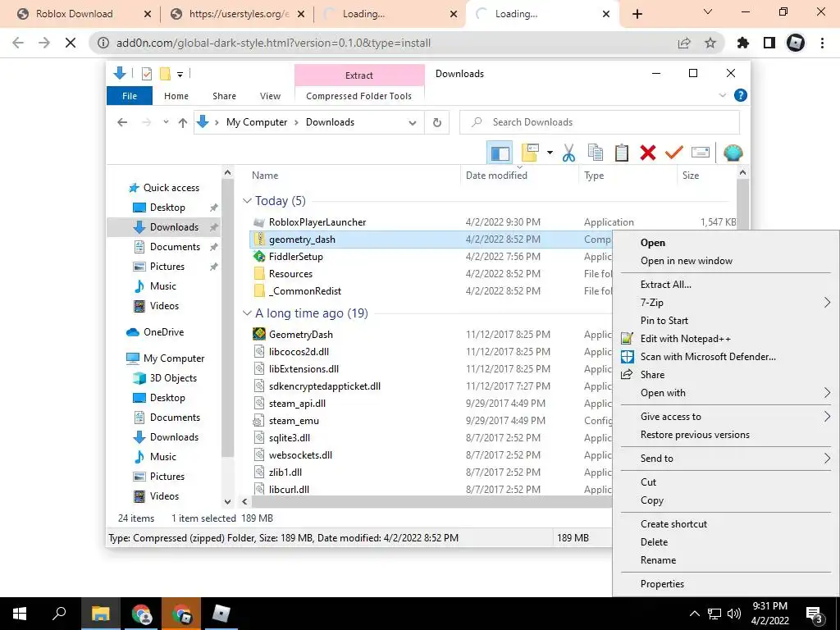
Task: Select the RobloxPlayerLauncher file
Action: (317, 222)
